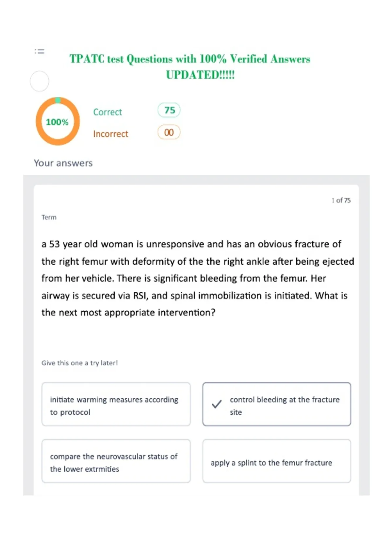The image size is (392, 556).
Task: Click the 'Term' label
Action: [49, 217]
